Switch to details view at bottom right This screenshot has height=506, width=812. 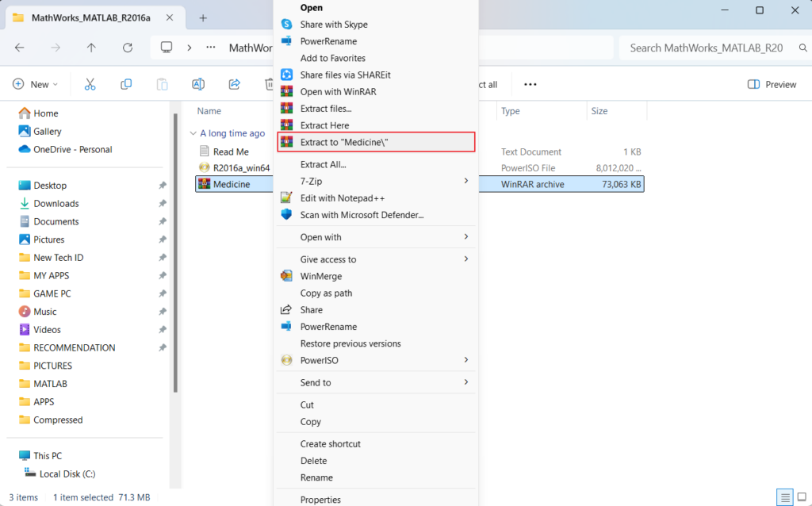pos(785,497)
